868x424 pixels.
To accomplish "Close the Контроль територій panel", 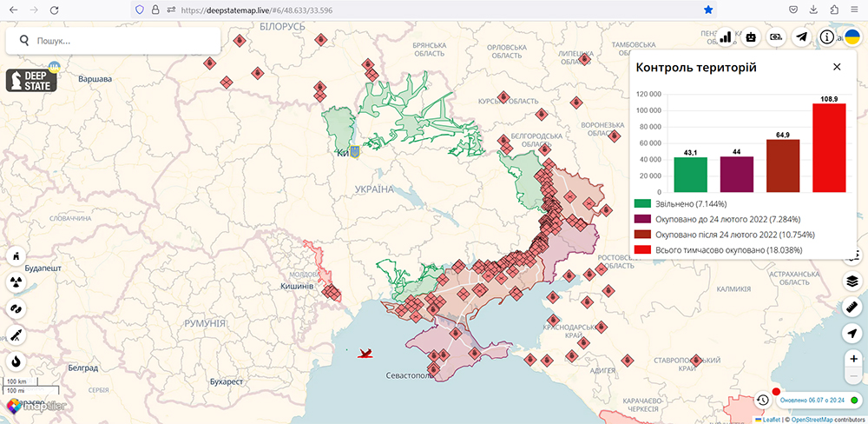I will 837,67.
